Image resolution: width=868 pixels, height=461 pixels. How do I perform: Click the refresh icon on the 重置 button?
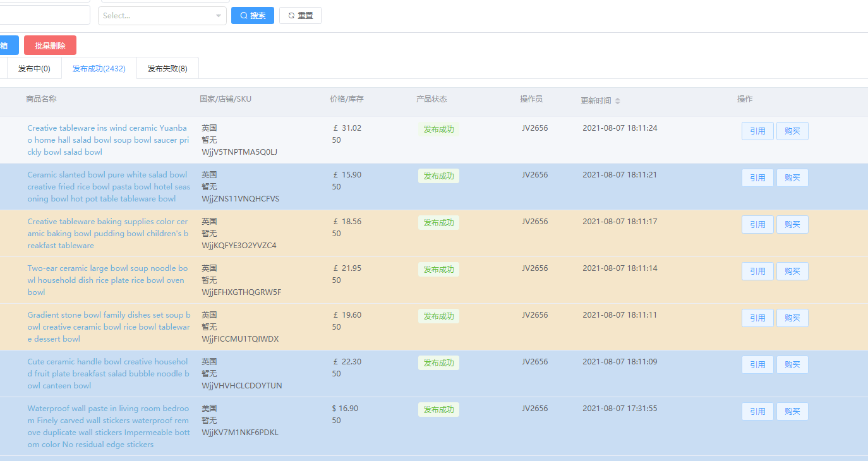[x=291, y=15]
